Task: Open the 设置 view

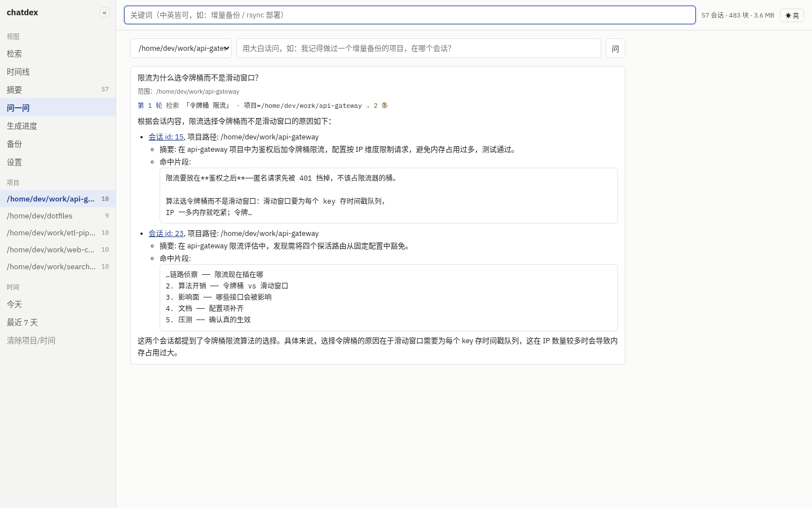Action: [58, 162]
